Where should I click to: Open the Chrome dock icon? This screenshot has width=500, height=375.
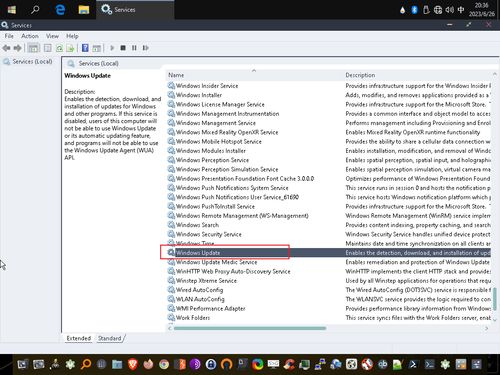pos(164,364)
